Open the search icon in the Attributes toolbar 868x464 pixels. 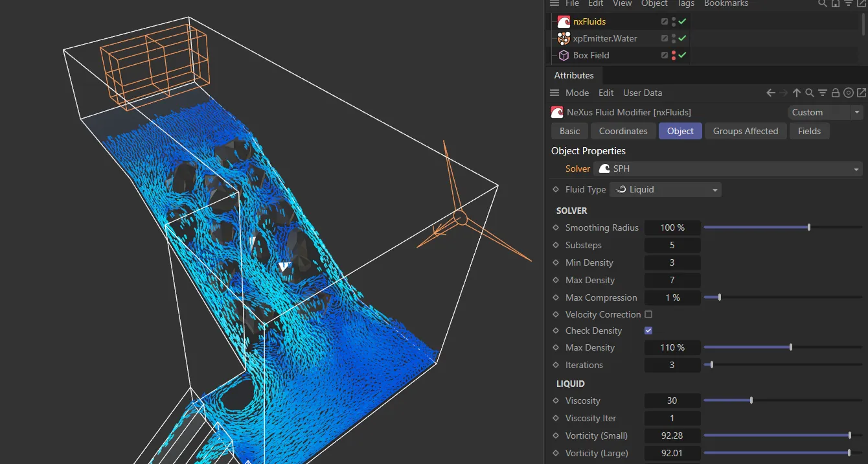[810, 93]
